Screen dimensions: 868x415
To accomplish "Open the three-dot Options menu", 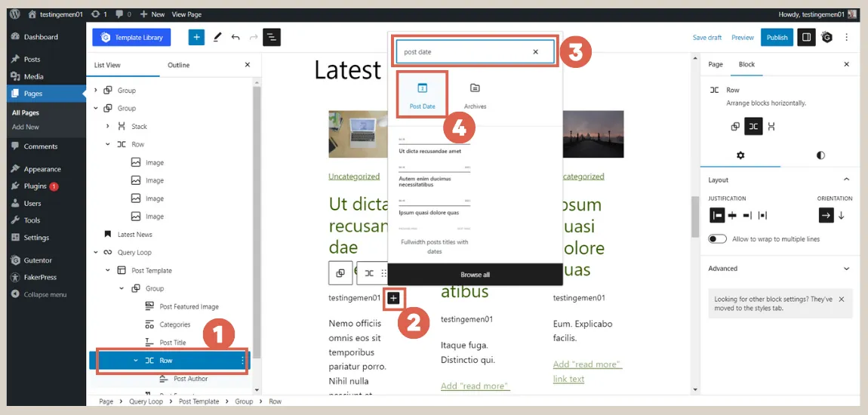I will click(846, 38).
